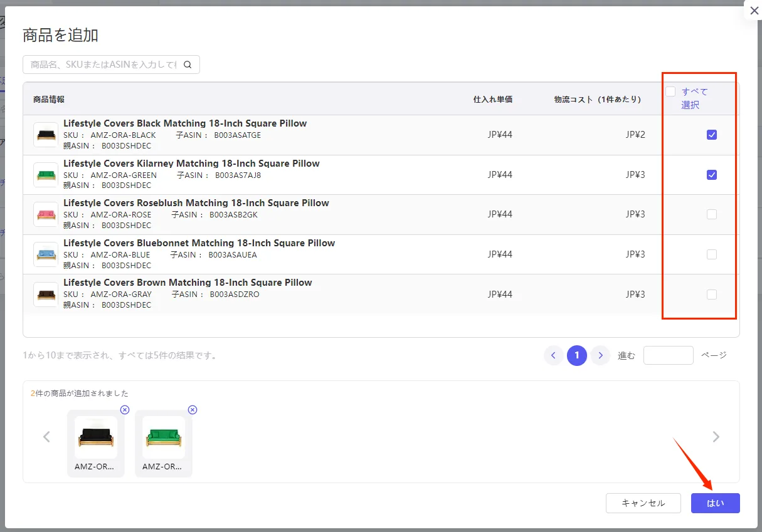Click child ASIN B003AS7AJ8

[x=238, y=175]
